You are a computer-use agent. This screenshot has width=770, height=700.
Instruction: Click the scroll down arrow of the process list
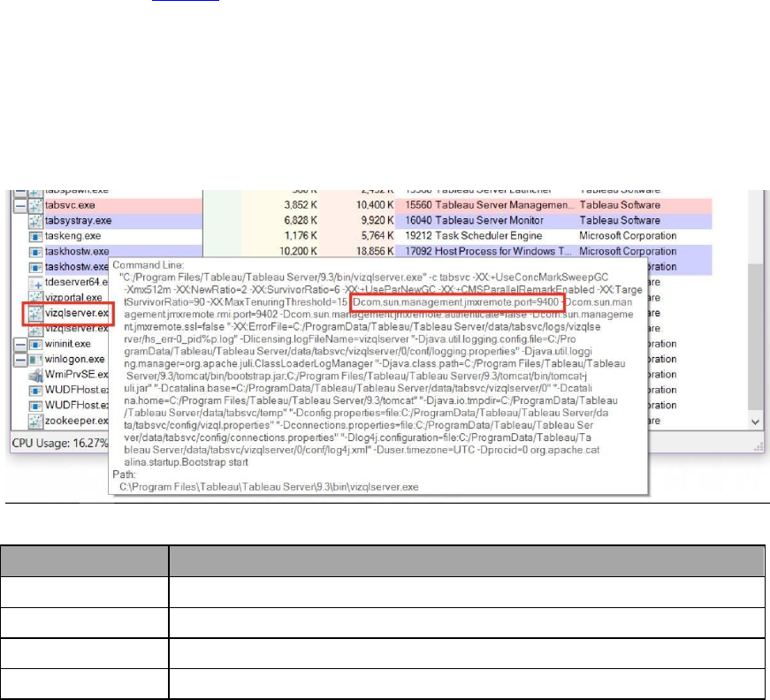(755, 422)
